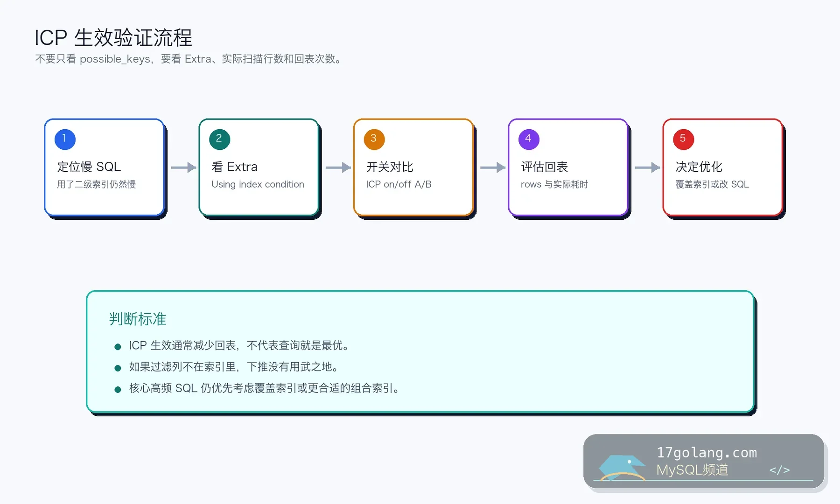Click bullet line 核心高频 SQL 仍优先考虑覆盖索引
This screenshot has width=840, height=504.
tap(265, 388)
